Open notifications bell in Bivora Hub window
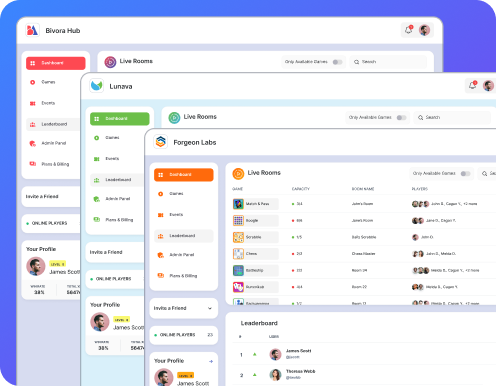Screen dimensions: 496x386 click(409, 30)
